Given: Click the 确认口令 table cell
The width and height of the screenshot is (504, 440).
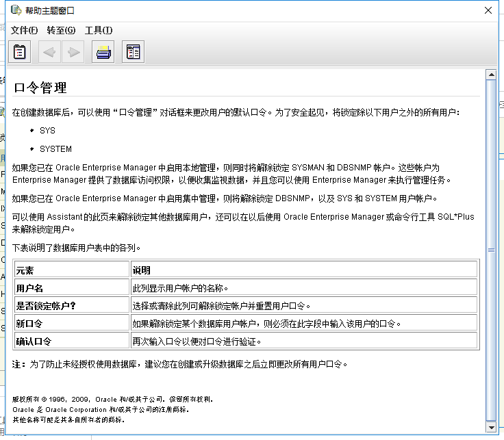Looking at the screenshot, I should pyautogui.click(x=72, y=341).
